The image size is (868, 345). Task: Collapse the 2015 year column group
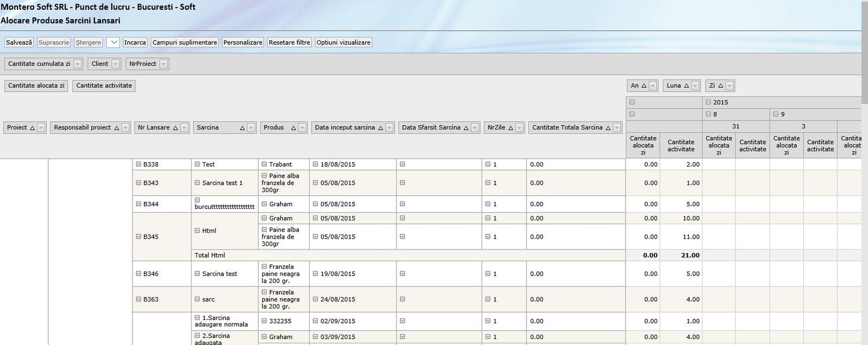(708, 102)
